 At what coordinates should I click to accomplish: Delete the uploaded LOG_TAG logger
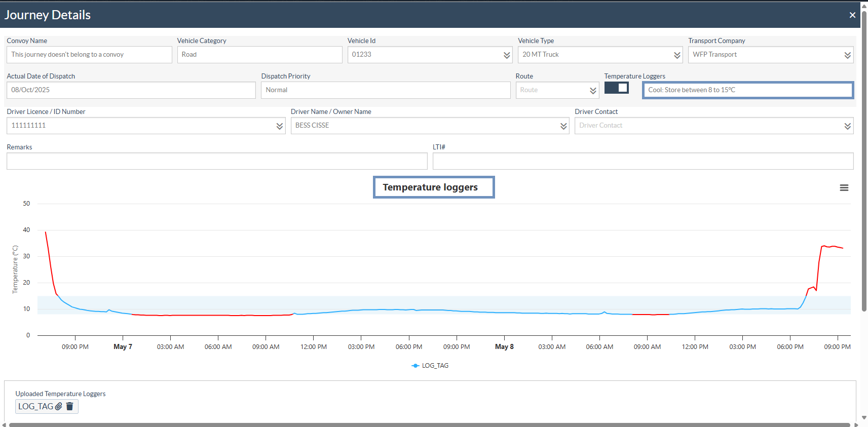(70, 406)
